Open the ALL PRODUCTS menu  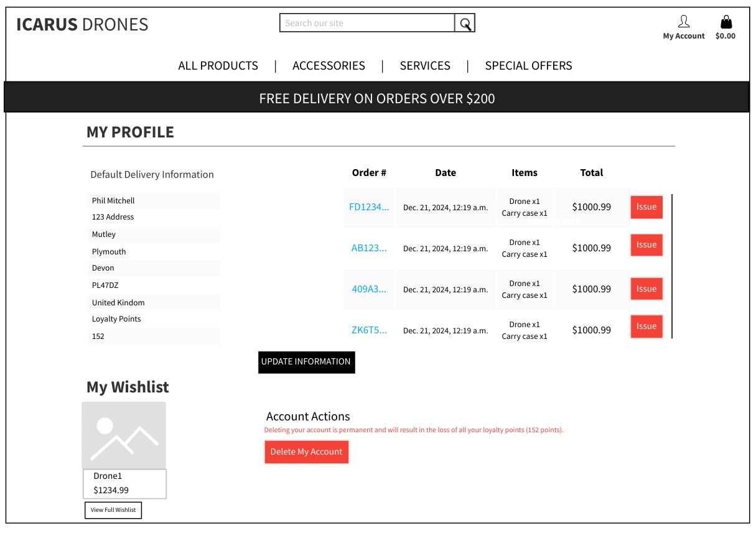pos(218,65)
